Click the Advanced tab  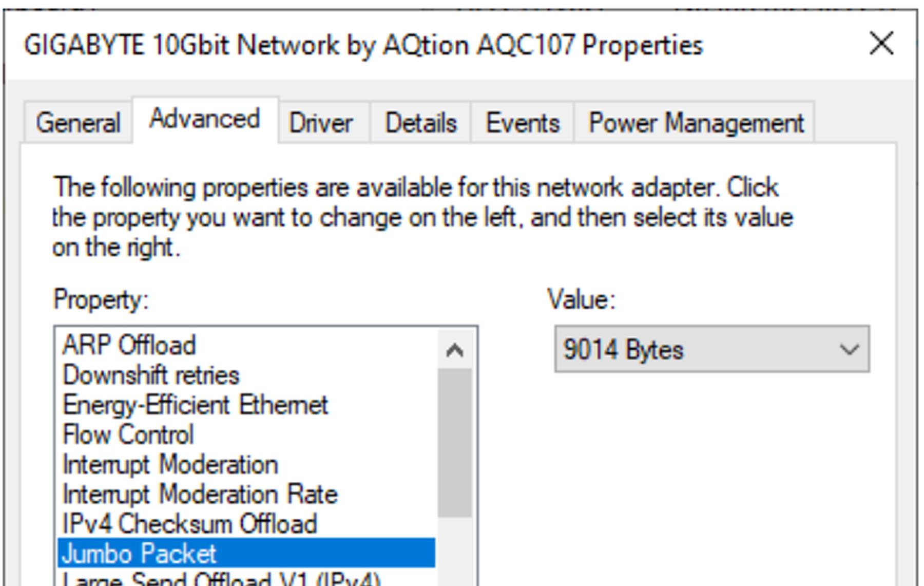pos(205,120)
